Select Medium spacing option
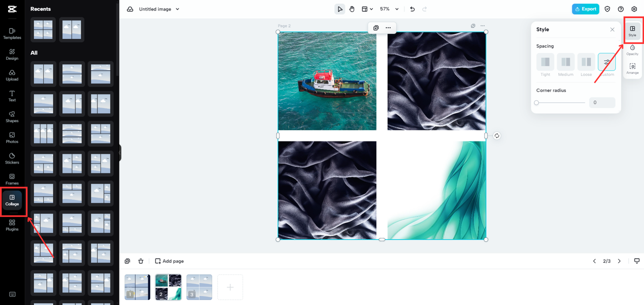644x305 pixels. coord(566,62)
